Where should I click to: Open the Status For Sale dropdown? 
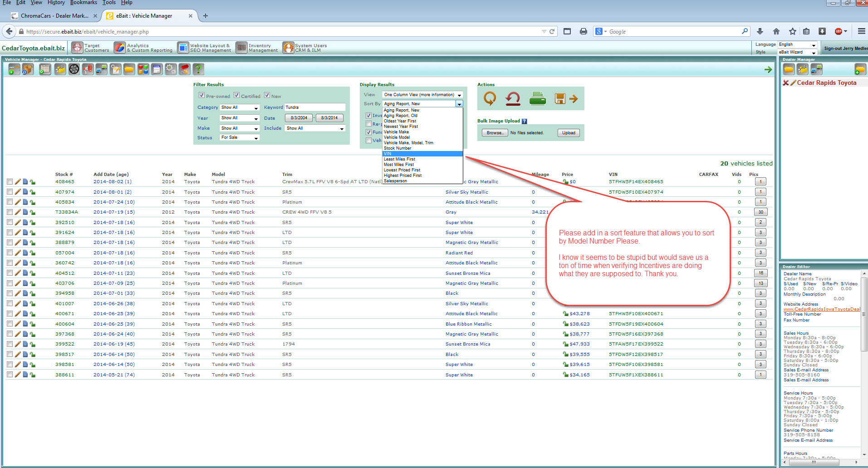point(240,137)
